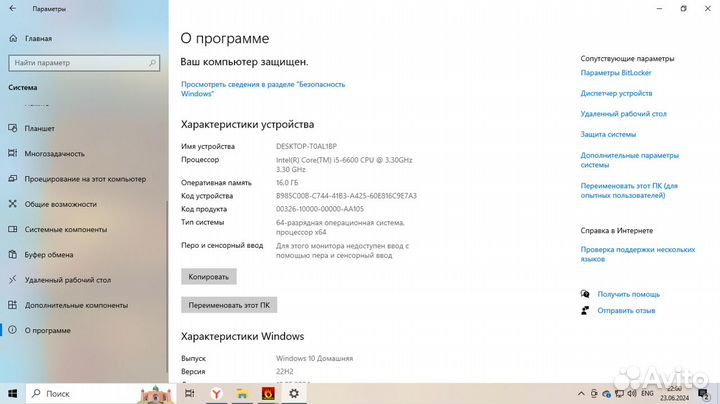Open the Windows Start menu
Image resolution: width=720 pixels, height=404 pixels.
point(13,393)
